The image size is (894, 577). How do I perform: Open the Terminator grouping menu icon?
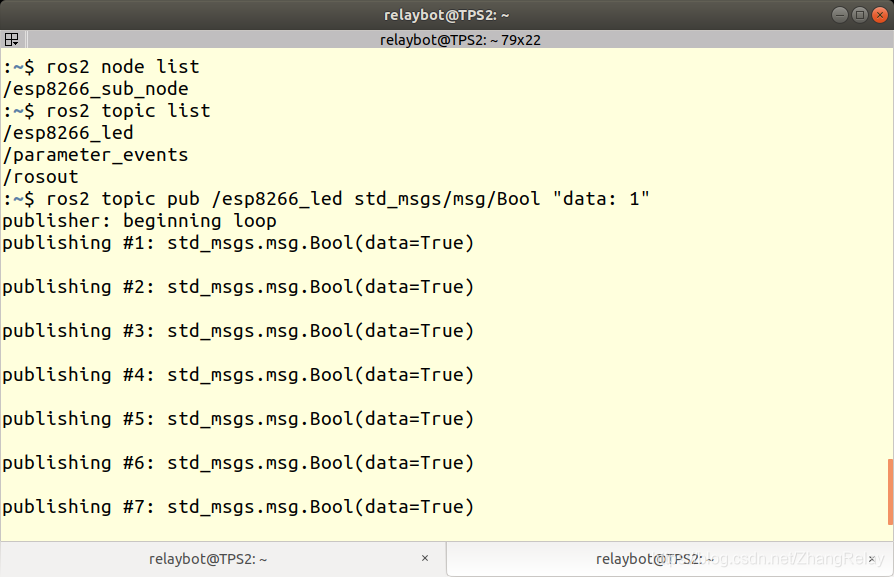click(x=9, y=38)
